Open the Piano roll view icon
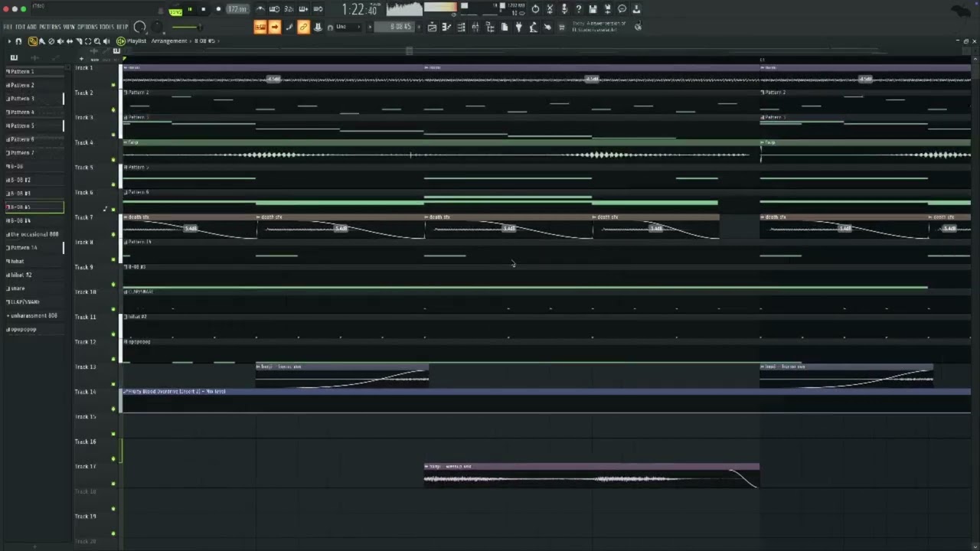This screenshot has width=980, height=551. tap(446, 28)
